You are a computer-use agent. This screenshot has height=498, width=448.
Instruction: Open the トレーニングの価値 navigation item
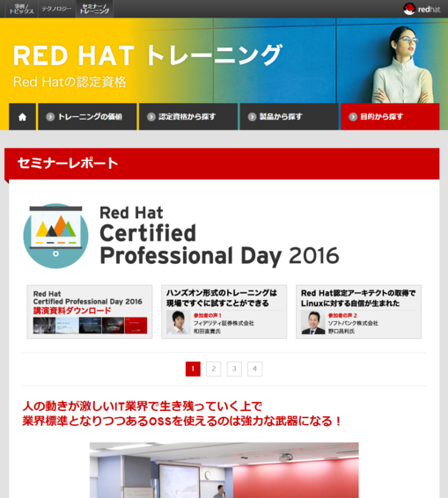(x=87, y=117)
